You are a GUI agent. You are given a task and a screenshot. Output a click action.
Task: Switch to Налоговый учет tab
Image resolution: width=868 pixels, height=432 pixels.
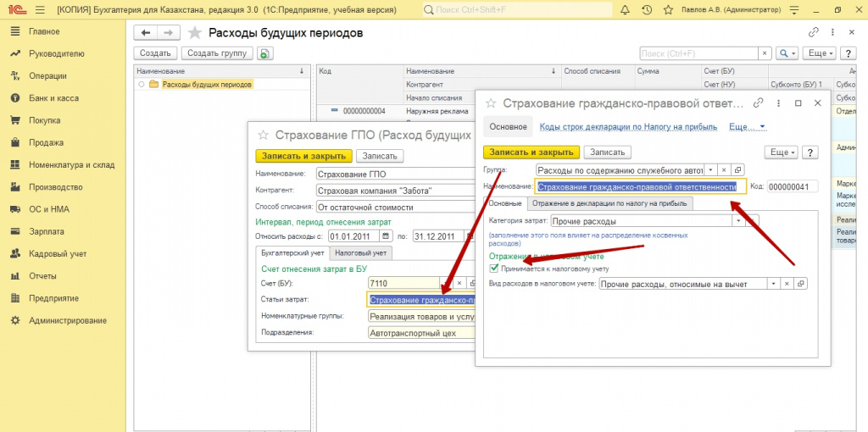click(360, 252)
